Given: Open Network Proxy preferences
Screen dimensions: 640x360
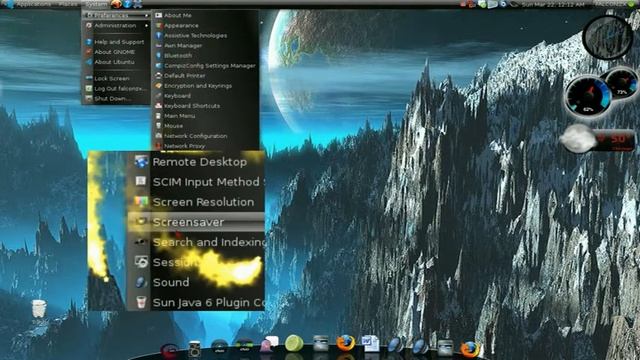Looking at the screenshot, I should (x=206, y=146).
